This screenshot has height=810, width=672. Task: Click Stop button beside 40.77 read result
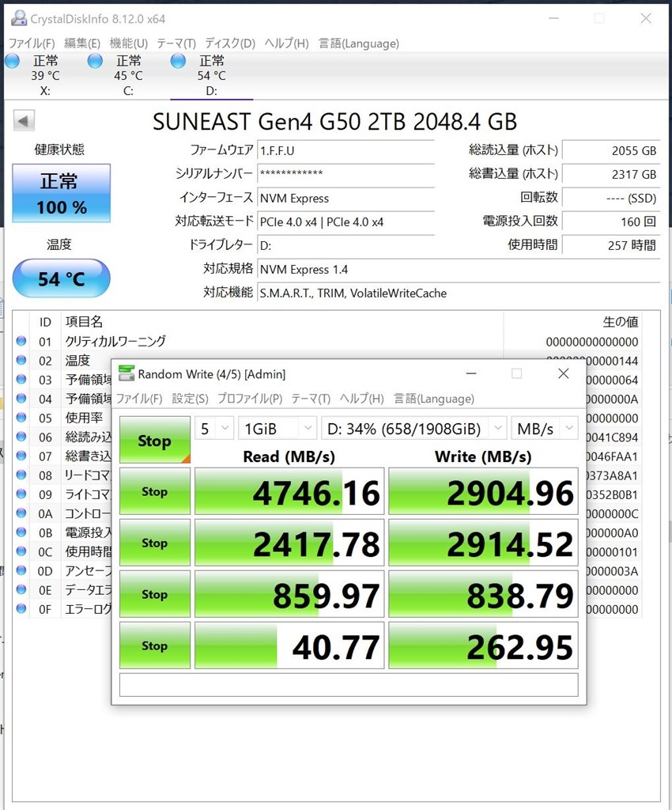[x=155, y=645]
